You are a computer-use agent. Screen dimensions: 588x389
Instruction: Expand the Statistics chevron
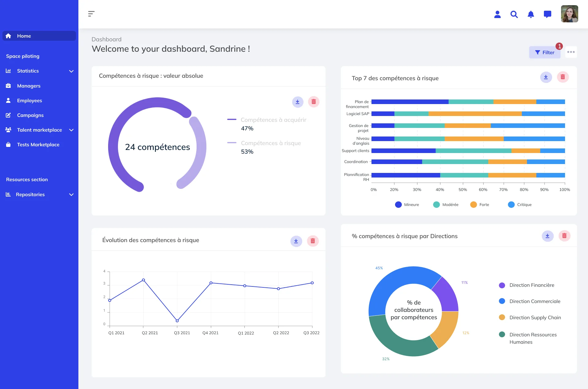(x=71, y=71)
